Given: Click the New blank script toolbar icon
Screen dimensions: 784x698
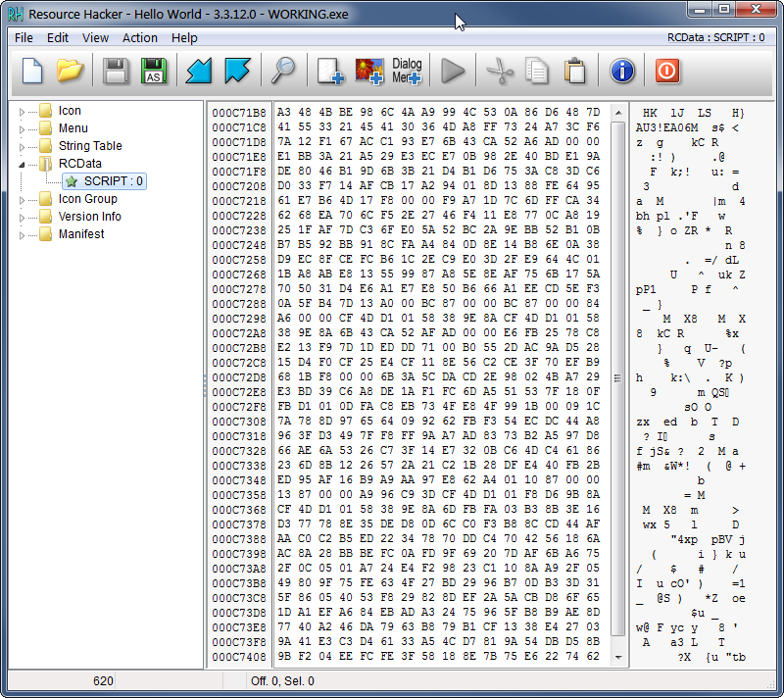Looking at the screenshot, I should tap(32, 71).
